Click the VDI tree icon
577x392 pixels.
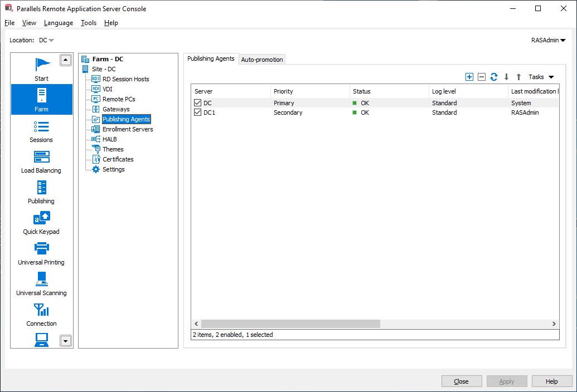point(96,89)
